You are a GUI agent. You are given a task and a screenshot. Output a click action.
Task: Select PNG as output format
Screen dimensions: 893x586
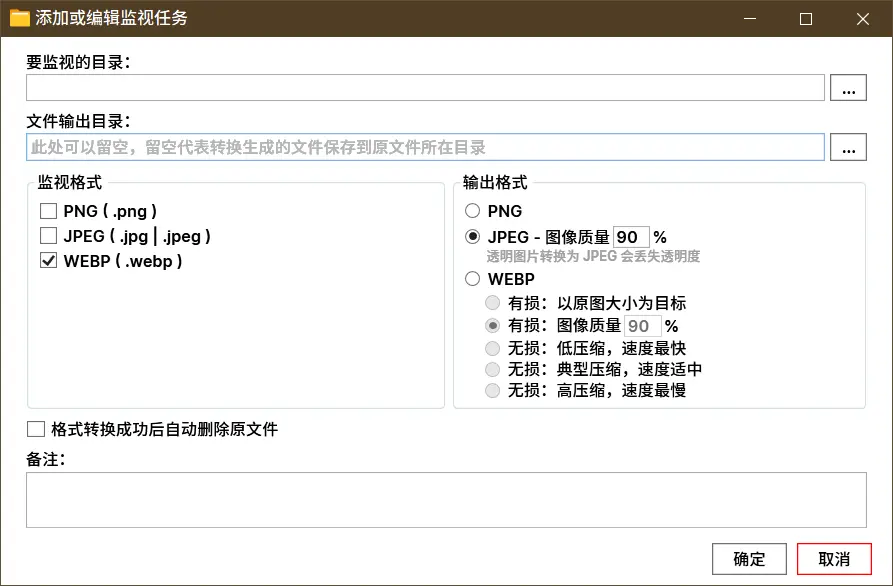pyautogui.click(x=473, y=211)
